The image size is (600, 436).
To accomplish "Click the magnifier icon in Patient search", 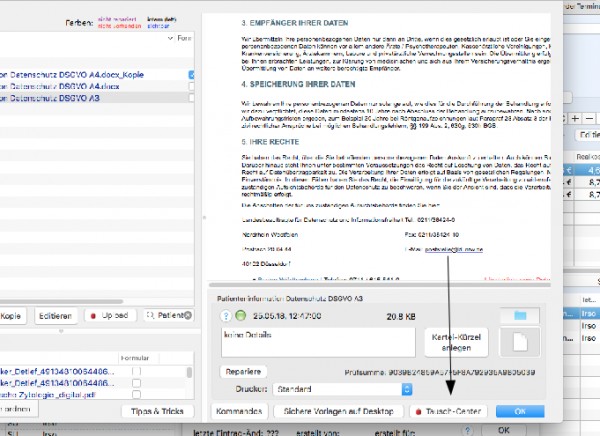I will click(150, 315).
